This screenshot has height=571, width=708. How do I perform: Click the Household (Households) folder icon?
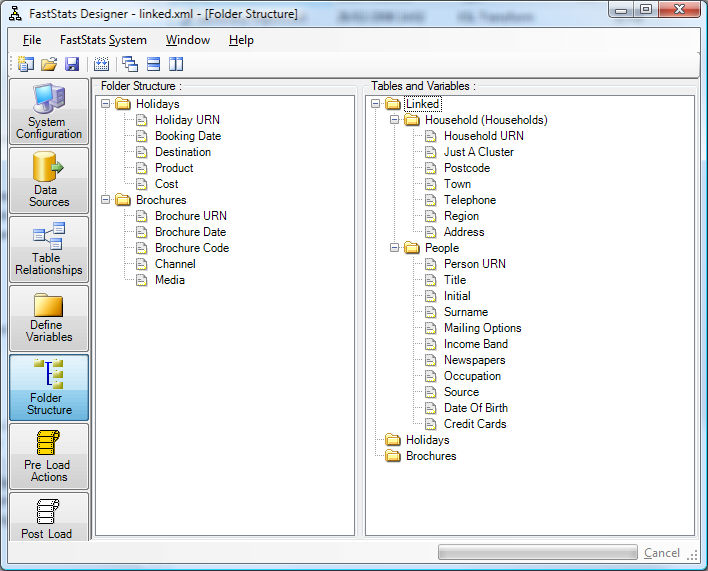412,120
